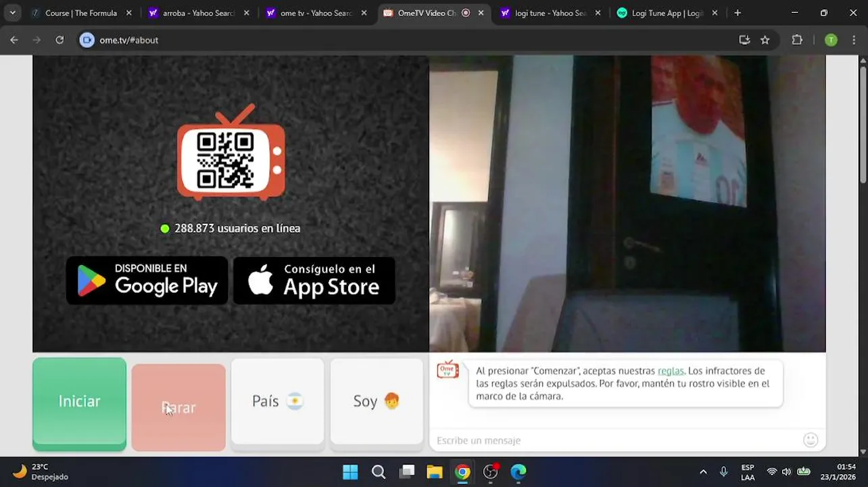
Task: Open File Explorer from taskbar
Action: click(x=434, y=471)
